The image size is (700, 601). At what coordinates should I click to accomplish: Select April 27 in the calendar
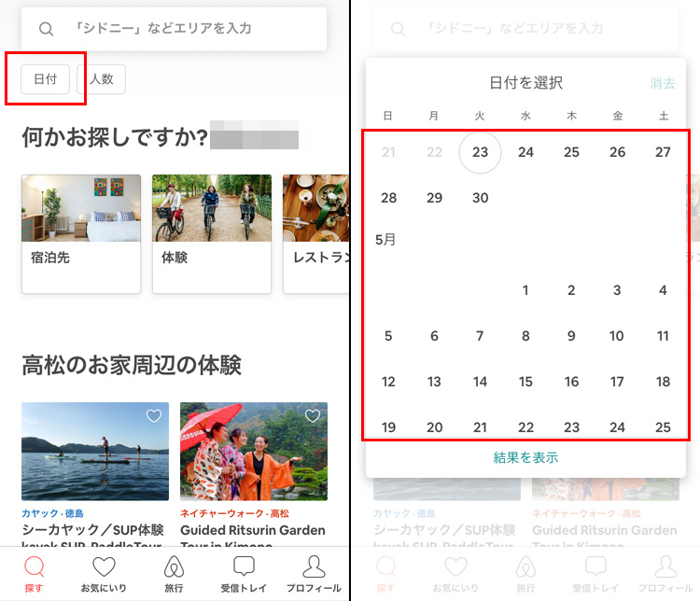[663, 152]
